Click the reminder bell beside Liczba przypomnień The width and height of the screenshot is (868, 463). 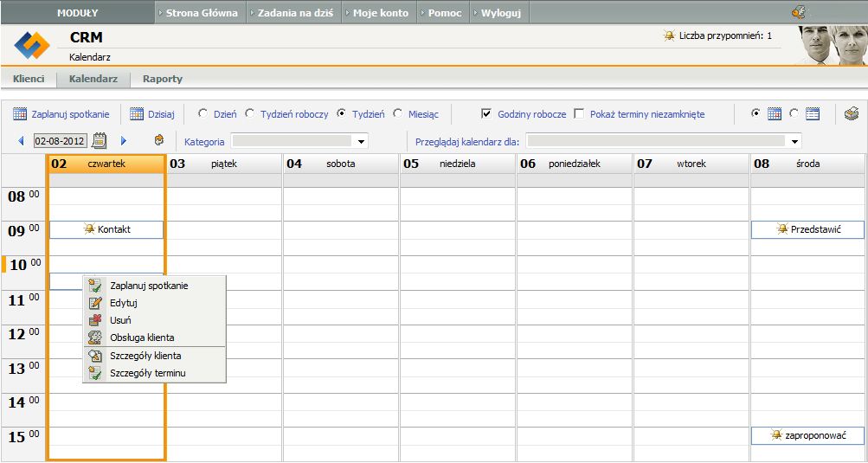[669, 36]
